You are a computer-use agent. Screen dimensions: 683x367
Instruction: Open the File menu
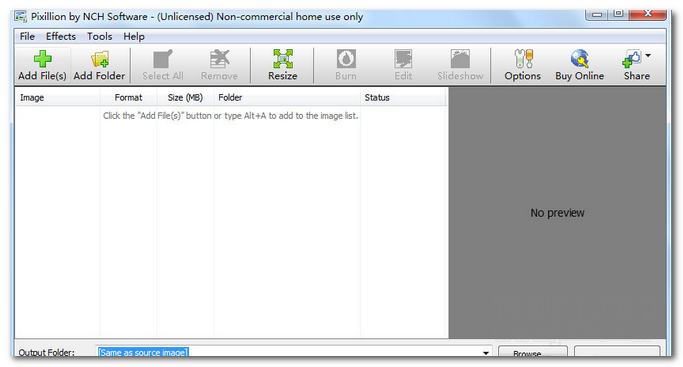(x=27, y=37)
